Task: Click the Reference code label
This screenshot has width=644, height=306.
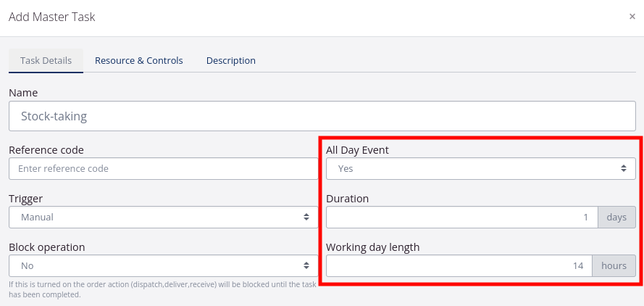Action: click(46, 150)
